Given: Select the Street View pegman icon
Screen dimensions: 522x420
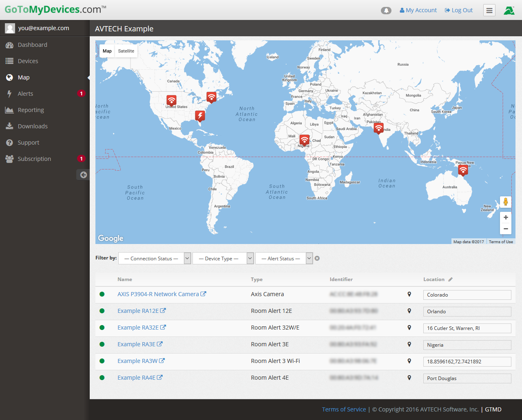Looking at the screenshot, I should [506, 202].
